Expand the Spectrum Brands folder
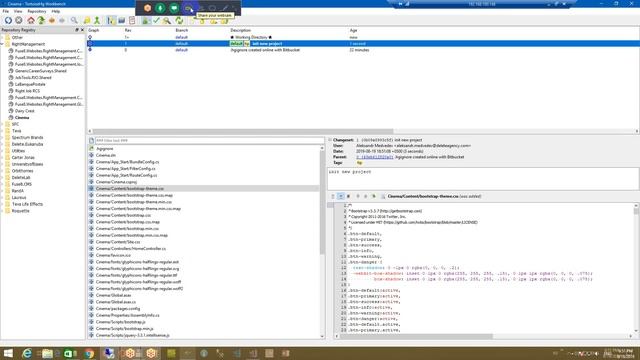Screen dimensions: 640x360 point(2,138)
